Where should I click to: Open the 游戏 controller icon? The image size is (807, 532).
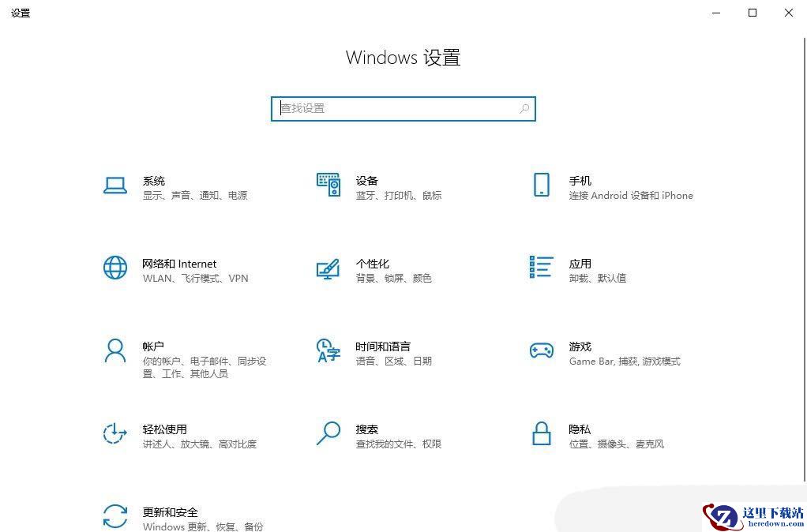tap(542, 351)
